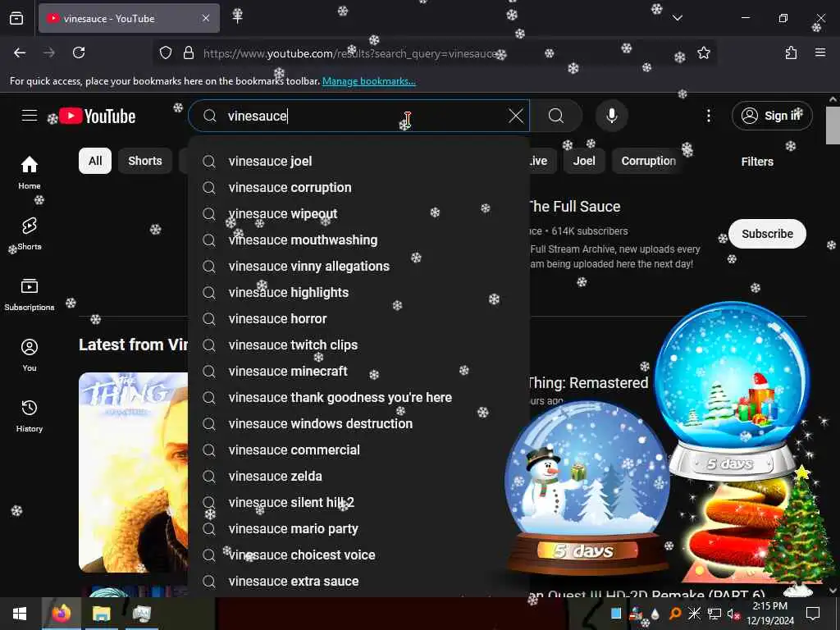Open The Full Sauce channel title
Image resolution: width=840 pixels, height=630 pixels.
575,206
